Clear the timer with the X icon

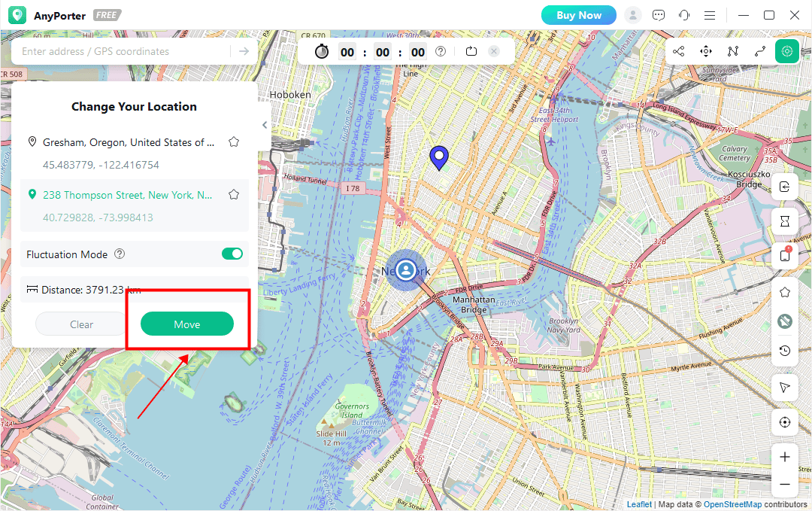(x=494, y=51)
